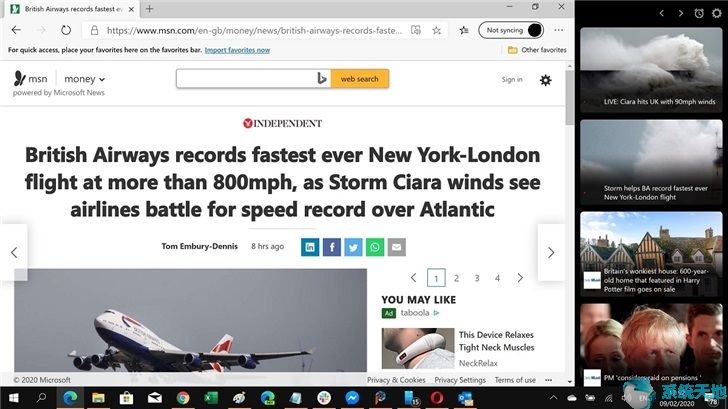Click the padlock site info icon

point(94,30)
